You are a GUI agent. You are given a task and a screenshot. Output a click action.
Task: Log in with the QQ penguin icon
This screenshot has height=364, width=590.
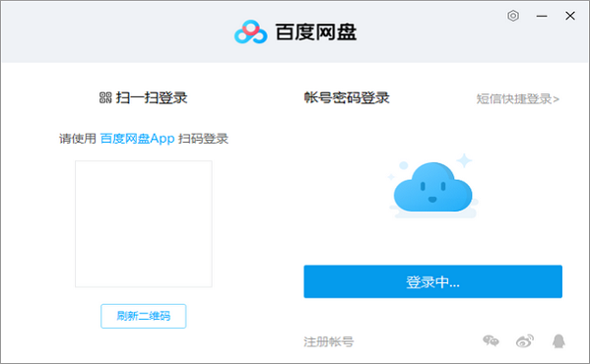click(x=558, y=340)
